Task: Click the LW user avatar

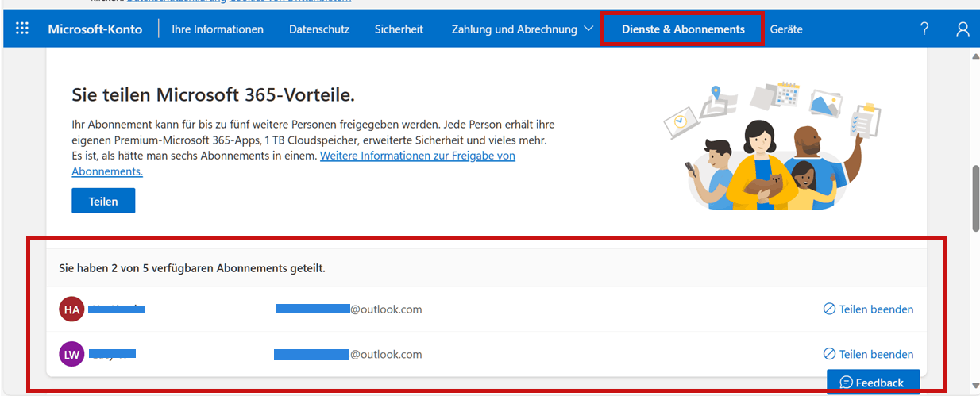Action: (71, 354)
